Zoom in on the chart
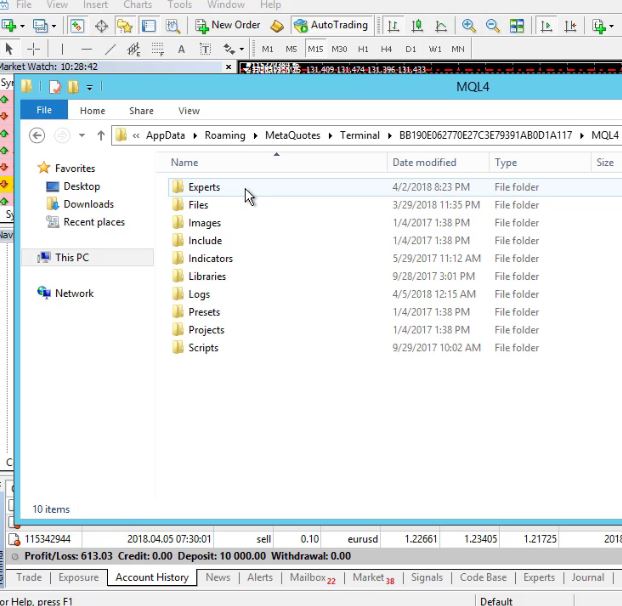Viewport: 622px width, 606px height. point(469,26)
